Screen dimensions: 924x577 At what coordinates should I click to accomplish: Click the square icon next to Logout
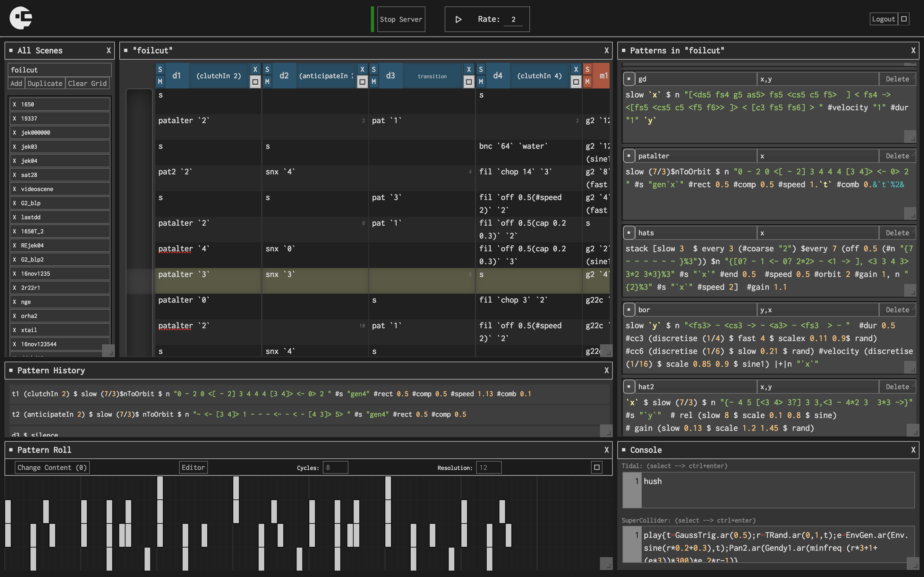904,19
